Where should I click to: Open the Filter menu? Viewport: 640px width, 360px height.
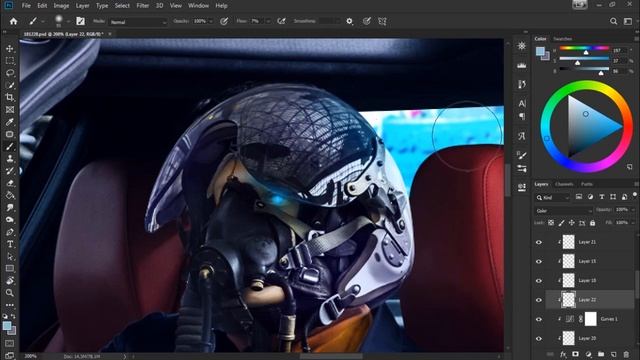coord(142,6)
